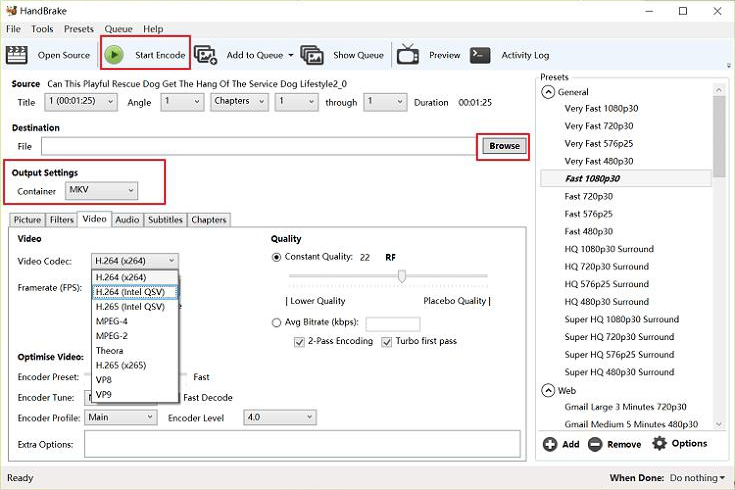The image size is (735, 490).
Task: Click the Add preset plus icon
Action: [550, 444]
